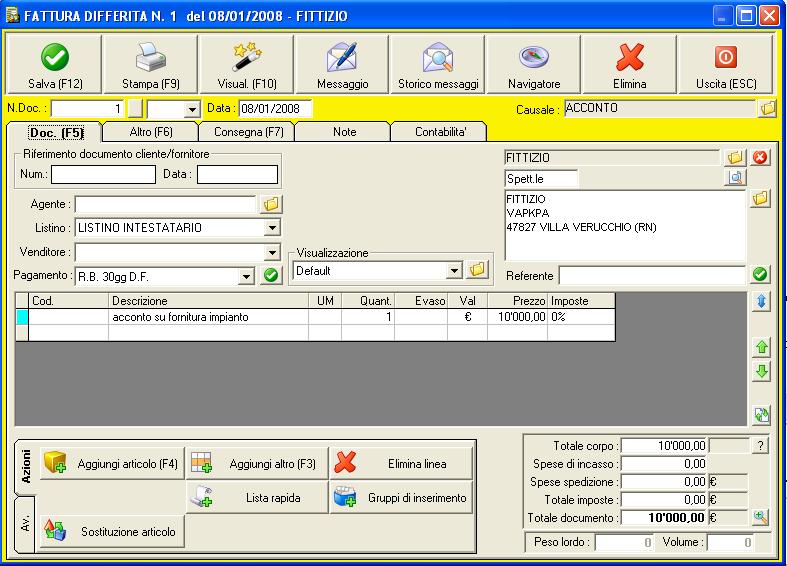Click the question mark button by Totale corpo
Image resolution: width=787 pixels, height=566 pixels.
click(760, 446)
